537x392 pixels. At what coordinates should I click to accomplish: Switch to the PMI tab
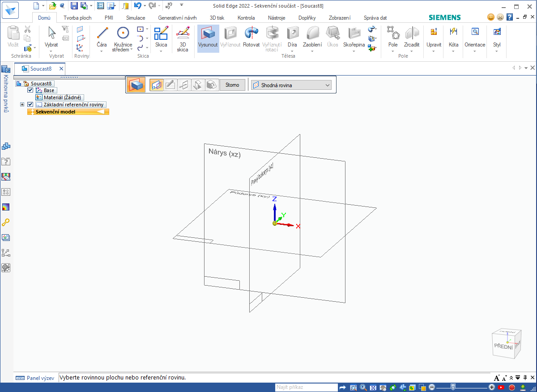(109, 18)
